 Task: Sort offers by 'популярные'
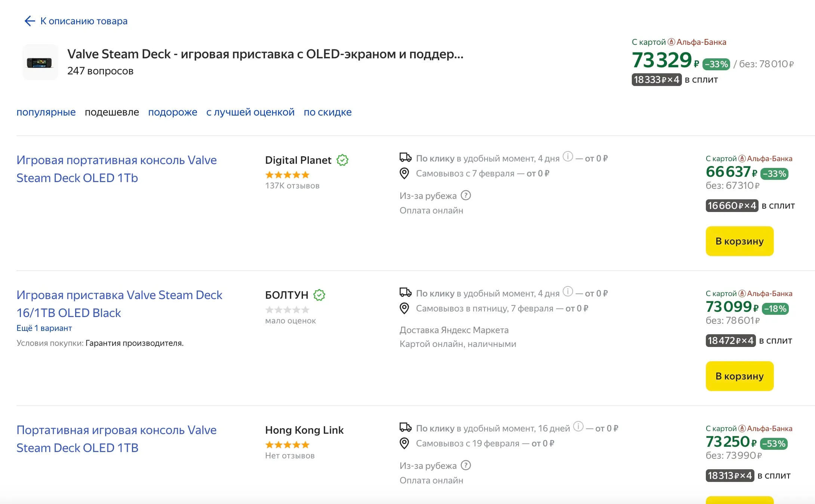tap(46, 112)
